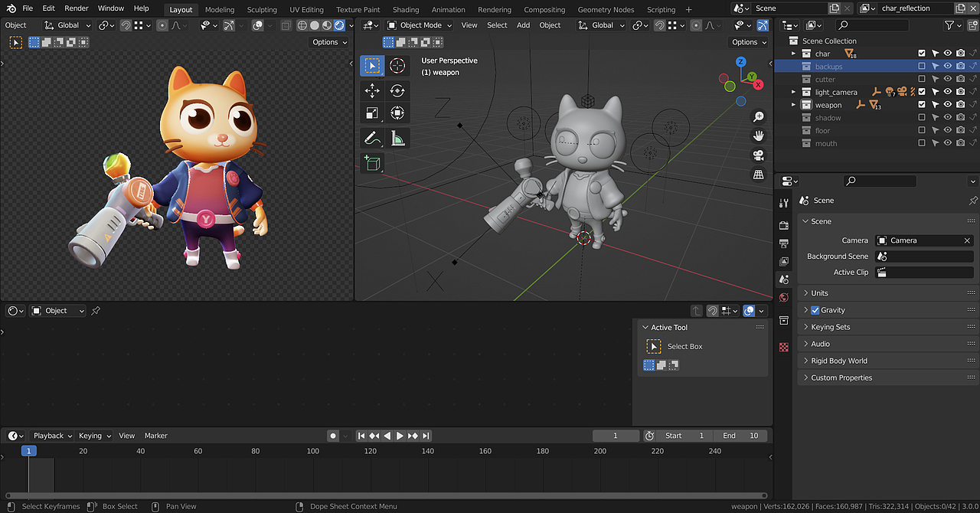Enable the cutter collection checkbox

click(922, 80)
